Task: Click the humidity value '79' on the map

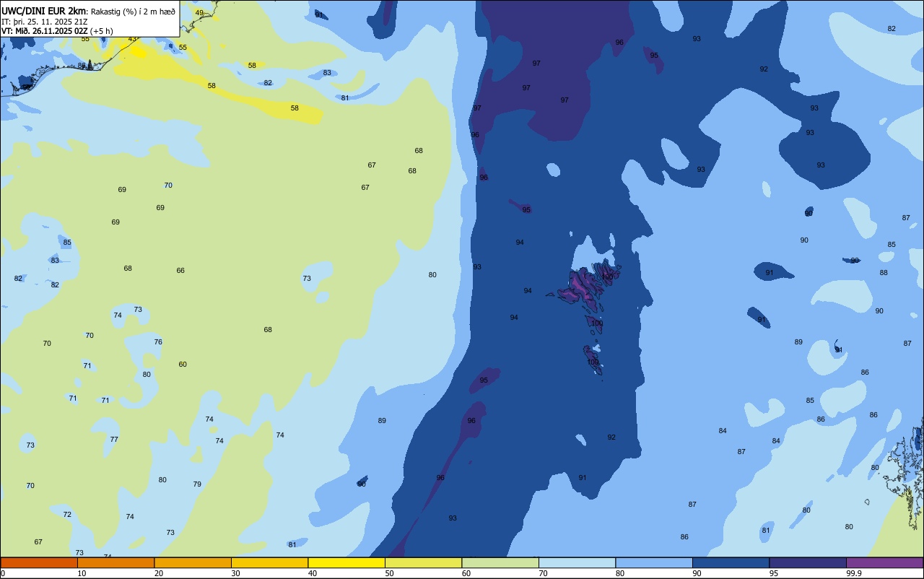Action: click(197, 484)
